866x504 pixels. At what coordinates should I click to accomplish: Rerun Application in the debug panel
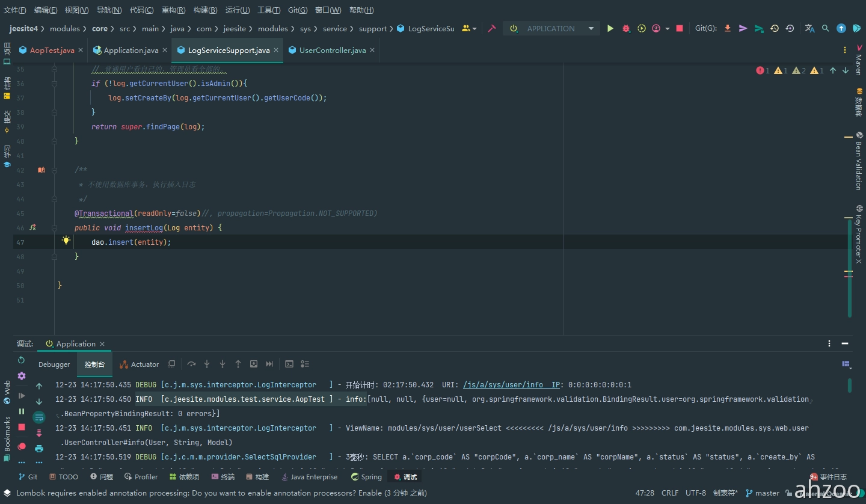(22, 360)
